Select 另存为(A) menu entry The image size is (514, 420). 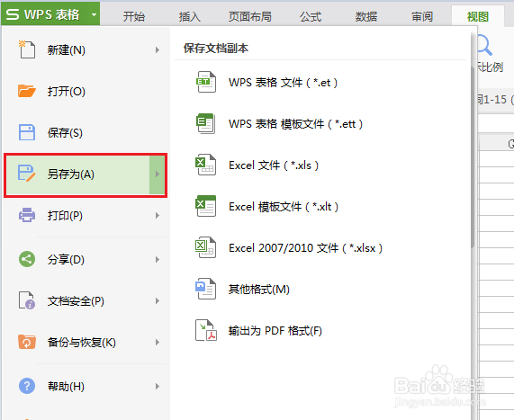(x=86, y=175)
